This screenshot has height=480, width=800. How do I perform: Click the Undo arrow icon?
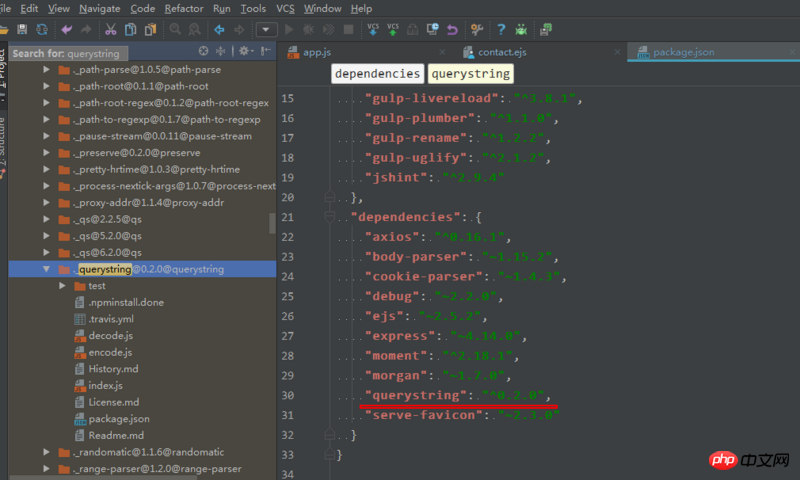tap(66, 30)
